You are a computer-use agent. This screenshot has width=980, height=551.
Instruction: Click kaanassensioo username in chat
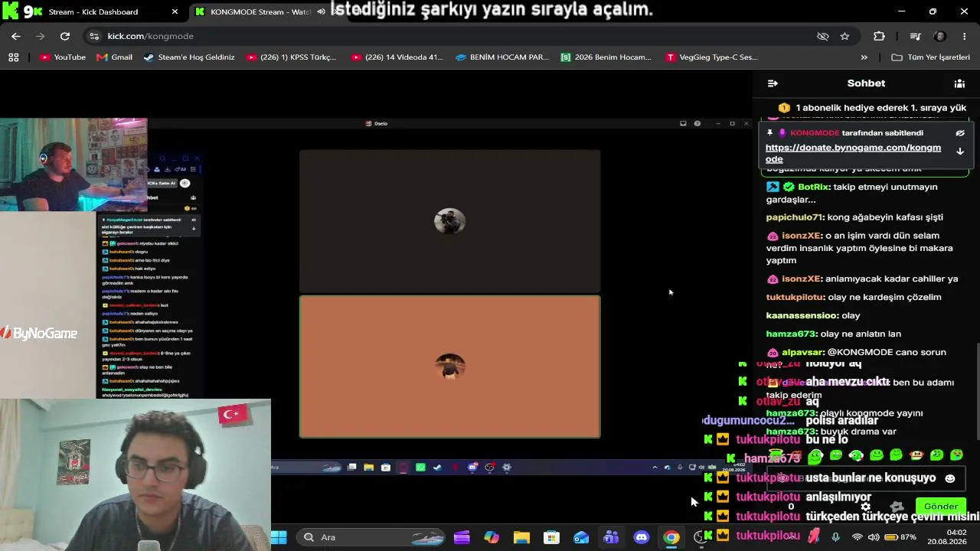click(x=802, y=315)
